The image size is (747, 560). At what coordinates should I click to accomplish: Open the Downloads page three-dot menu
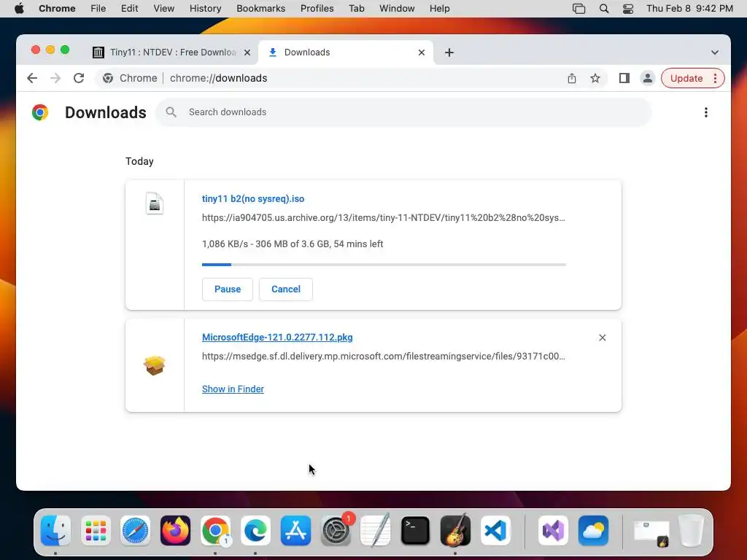pyautogui.click(x=705, y=112)
